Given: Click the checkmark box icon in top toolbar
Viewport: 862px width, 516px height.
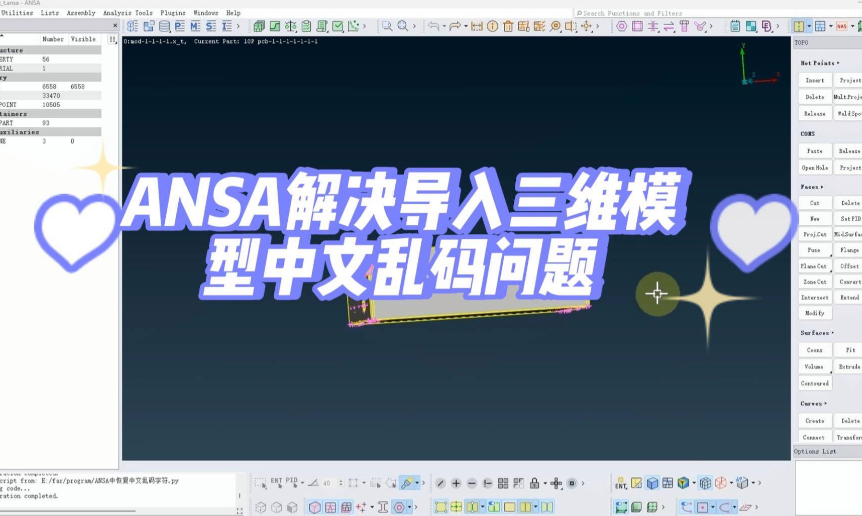Looking at the screenshot, I should click(x=338, y=26).
